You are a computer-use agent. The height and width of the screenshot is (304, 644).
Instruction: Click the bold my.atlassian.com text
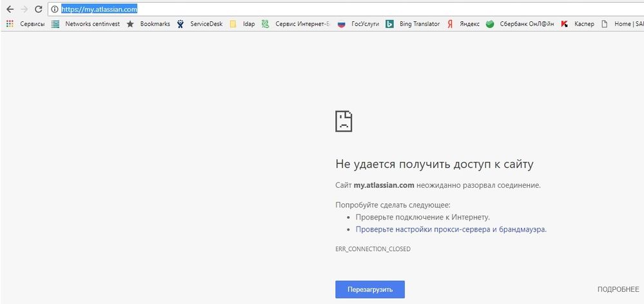coord(384,185)
